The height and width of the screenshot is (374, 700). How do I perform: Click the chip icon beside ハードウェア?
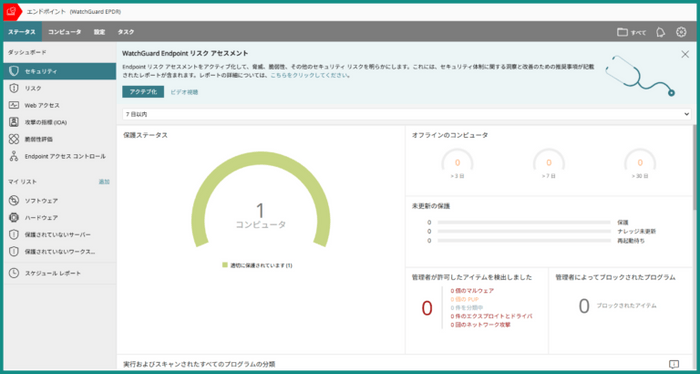tap(14, 218)
